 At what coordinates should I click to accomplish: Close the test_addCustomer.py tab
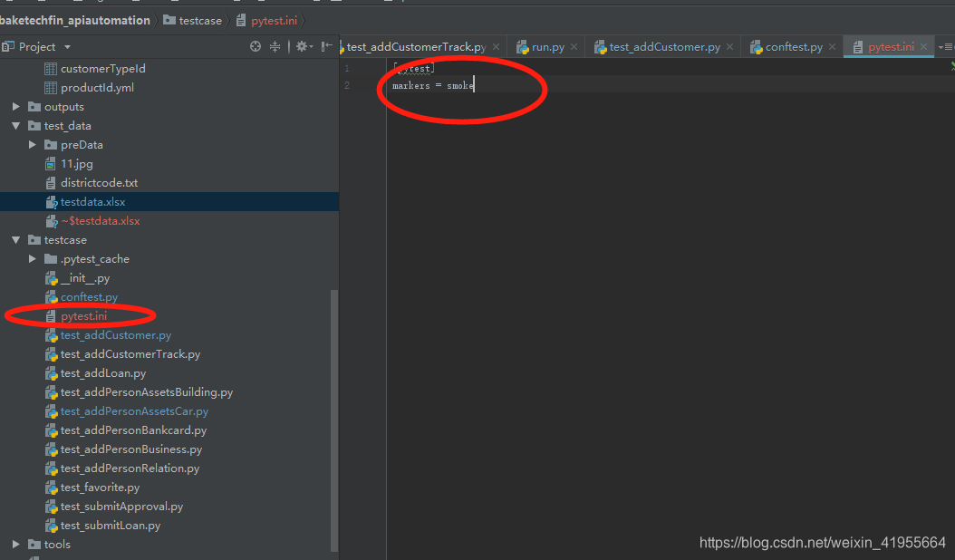pos(729,47)
